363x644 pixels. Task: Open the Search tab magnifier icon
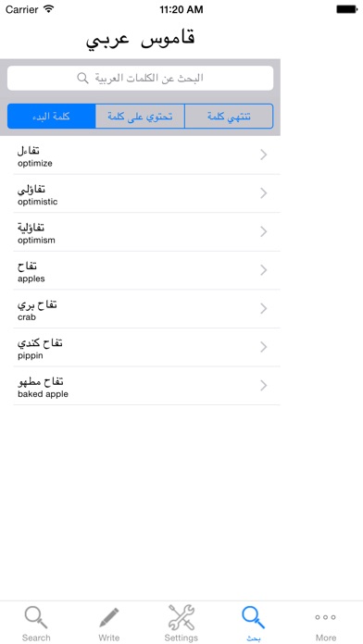[x=36, y=618]
